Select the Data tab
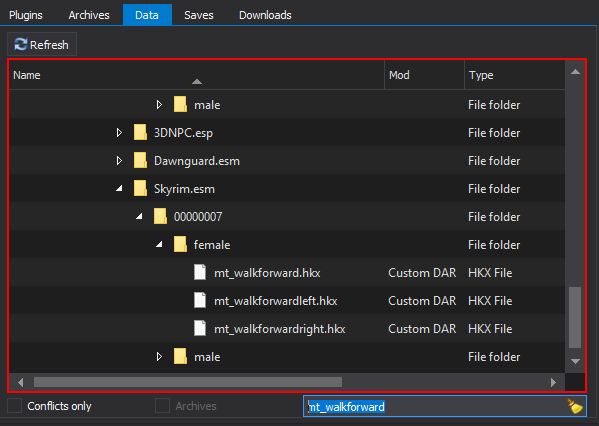Screen dimensions: 599x426 [147, 15]
